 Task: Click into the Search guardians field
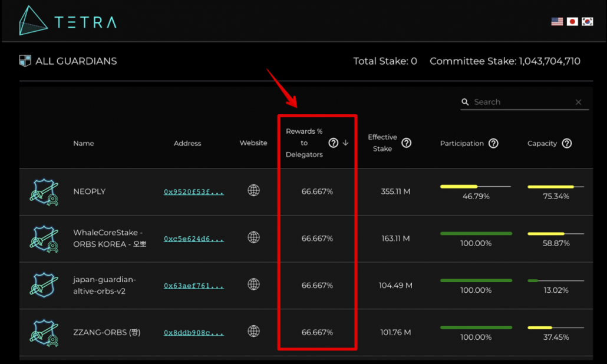pos(524,102)
